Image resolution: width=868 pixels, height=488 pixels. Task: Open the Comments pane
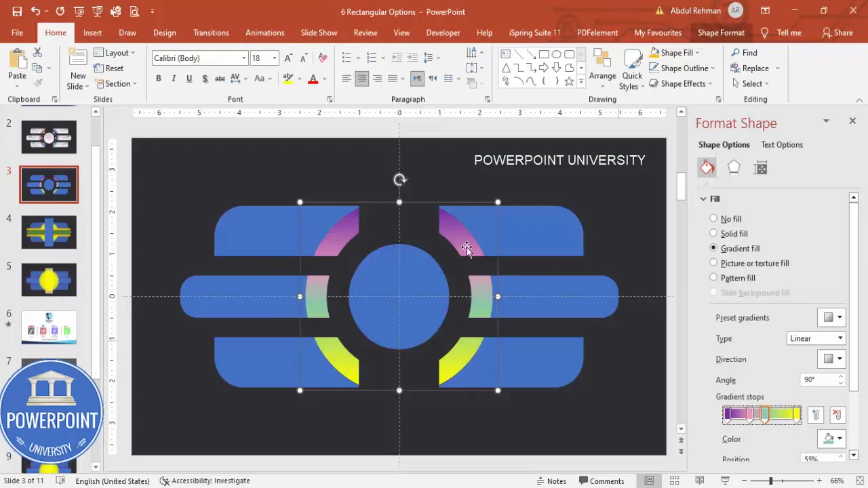tap(601, 481)
